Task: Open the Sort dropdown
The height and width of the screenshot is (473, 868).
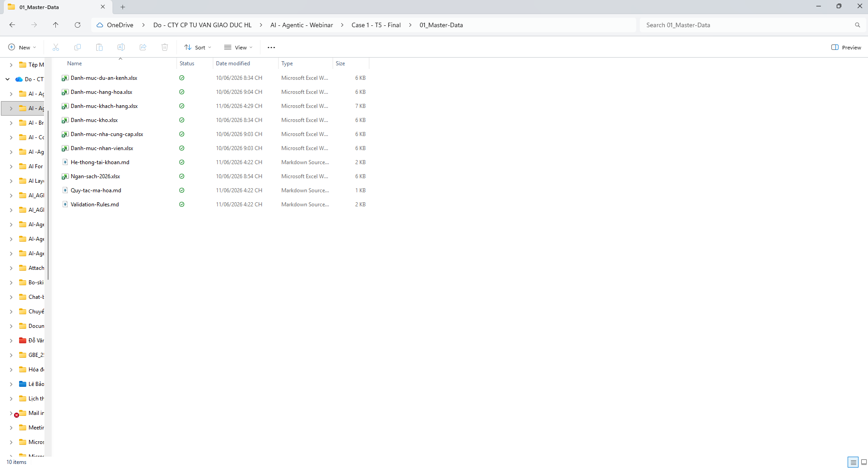Action: click(198, 47)
